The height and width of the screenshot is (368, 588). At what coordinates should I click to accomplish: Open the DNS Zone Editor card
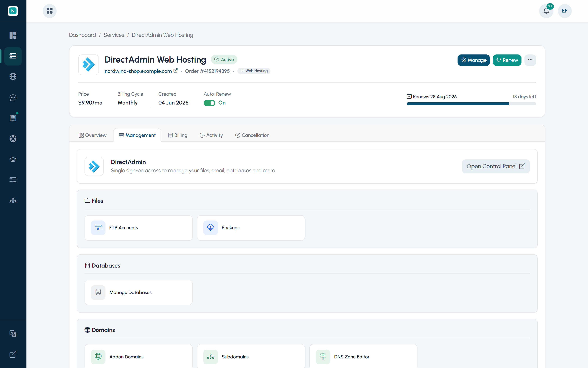(363, 356)
